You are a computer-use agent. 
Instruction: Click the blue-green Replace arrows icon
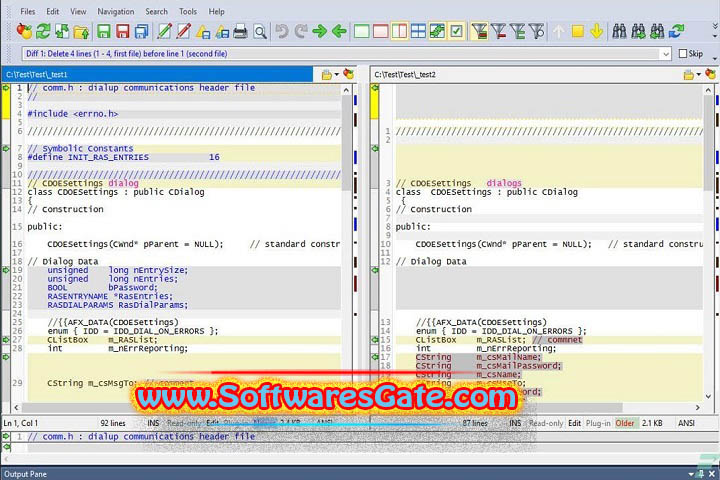coord(676,31)
